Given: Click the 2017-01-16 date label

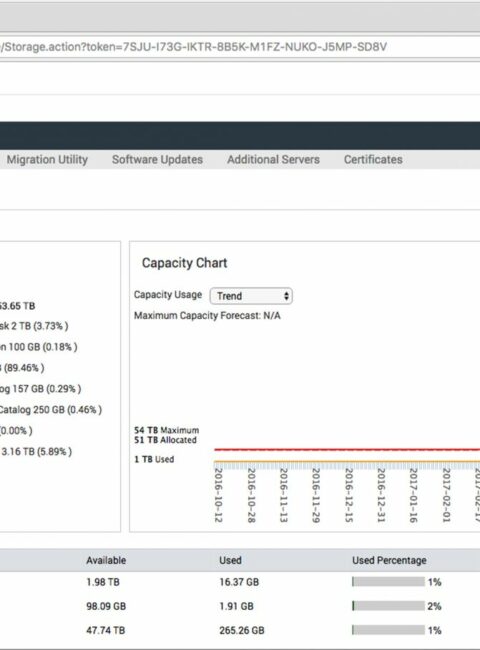Looking at the screenshot, I should point(413,495).
